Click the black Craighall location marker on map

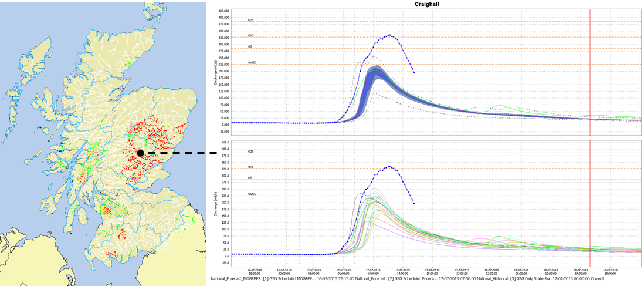pyautogui.click(x=140, y=153)
